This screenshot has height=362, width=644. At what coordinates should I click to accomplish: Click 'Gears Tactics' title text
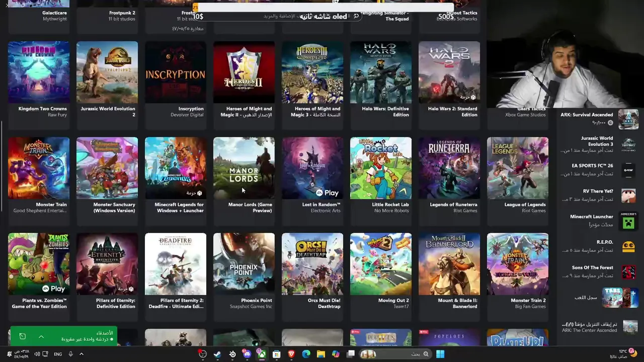click(x=531, y=109)
